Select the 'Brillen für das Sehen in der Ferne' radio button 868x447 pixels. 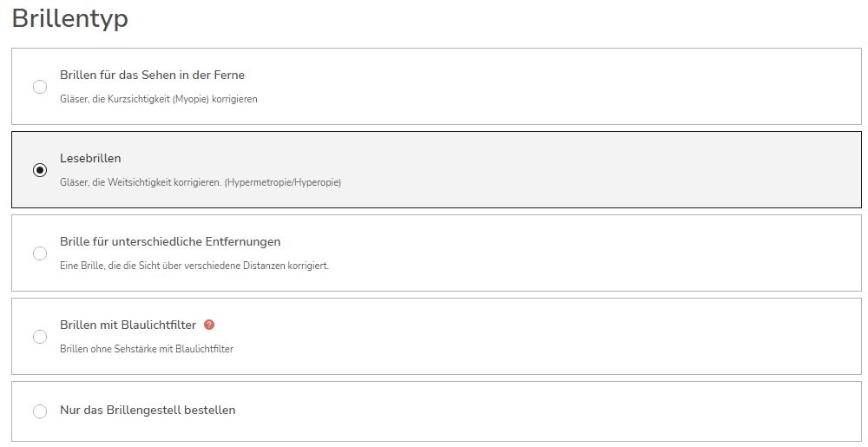[40, 87]
